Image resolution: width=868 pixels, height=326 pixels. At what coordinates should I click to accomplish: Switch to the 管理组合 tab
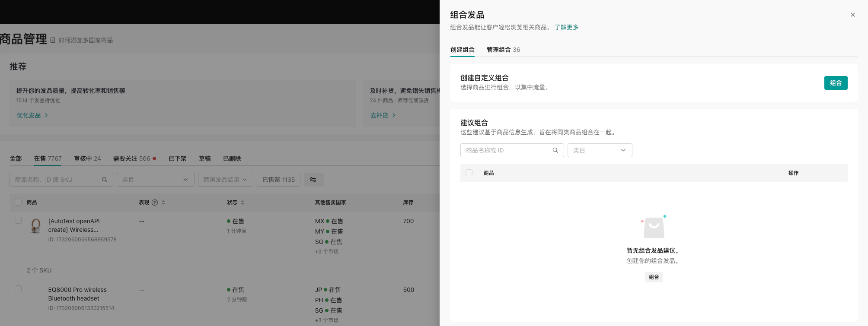point(503,50)
